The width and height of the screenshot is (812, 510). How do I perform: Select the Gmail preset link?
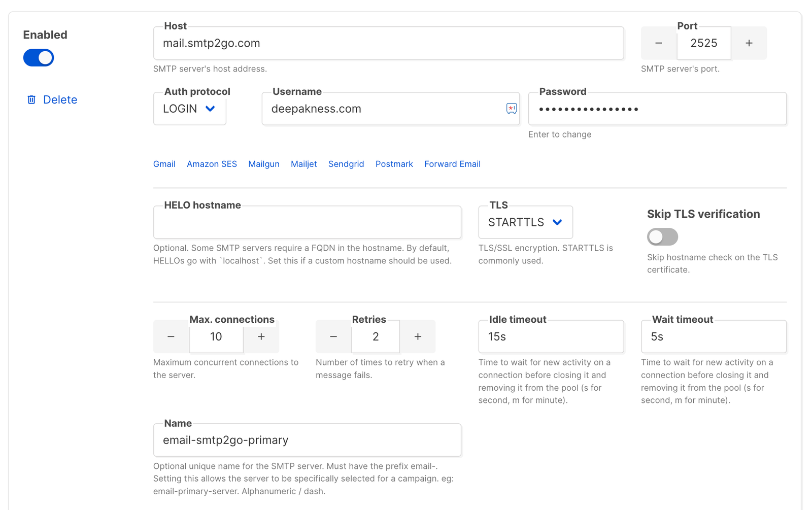[x=164, y=163]
